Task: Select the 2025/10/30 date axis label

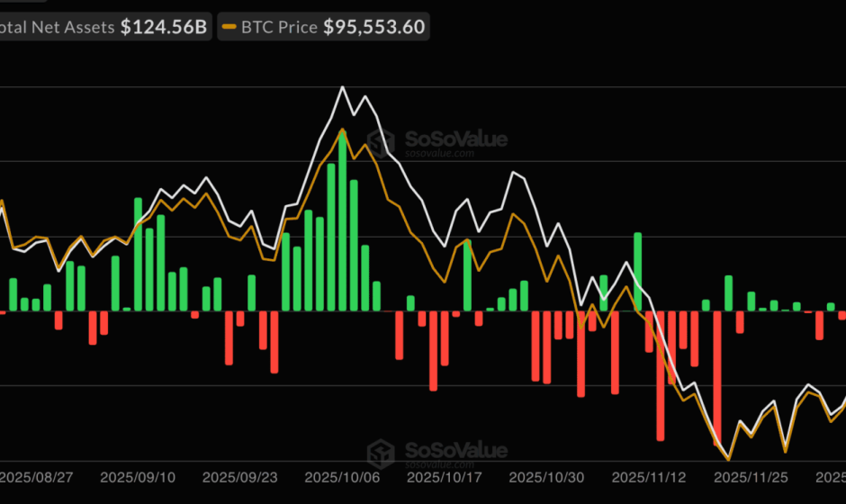Action: tap(548, 475)
